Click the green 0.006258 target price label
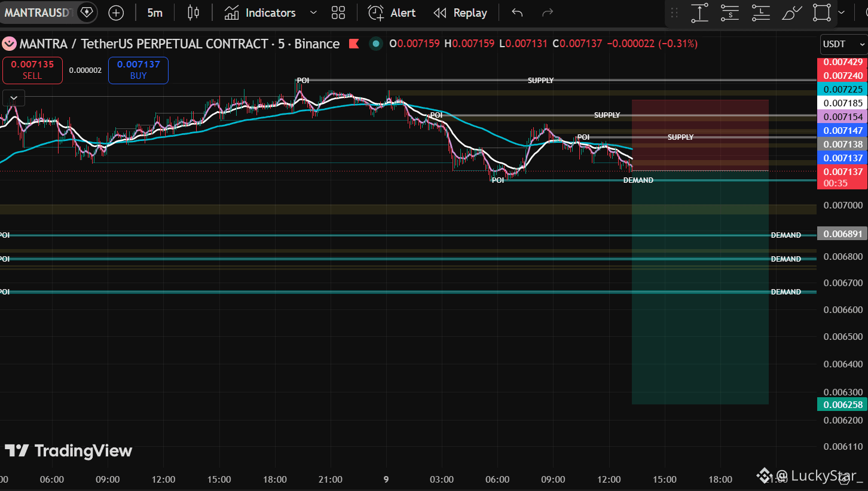Screen dimensions: 868x491 pyautogui.click(x=842, y=404)
